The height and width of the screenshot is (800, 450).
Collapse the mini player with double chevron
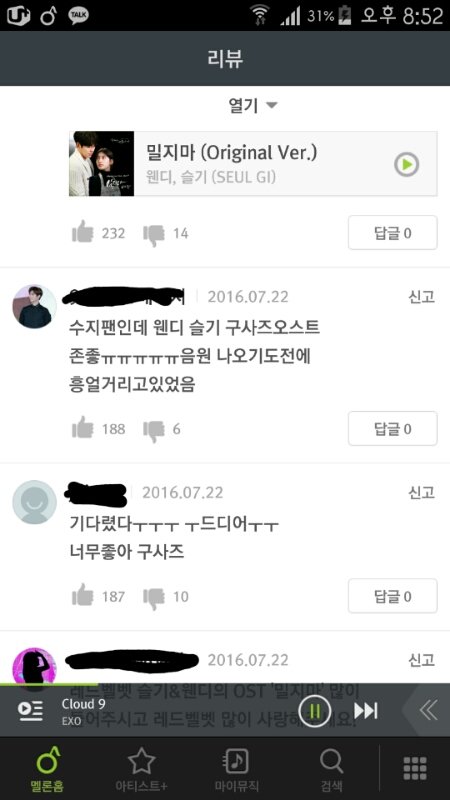[428, 710]
